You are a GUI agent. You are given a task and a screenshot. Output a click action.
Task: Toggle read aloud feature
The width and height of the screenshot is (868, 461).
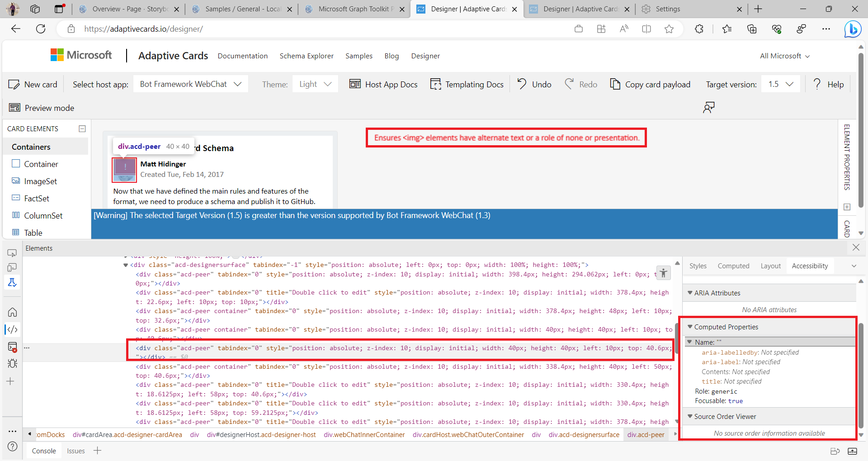coord(624,29)
